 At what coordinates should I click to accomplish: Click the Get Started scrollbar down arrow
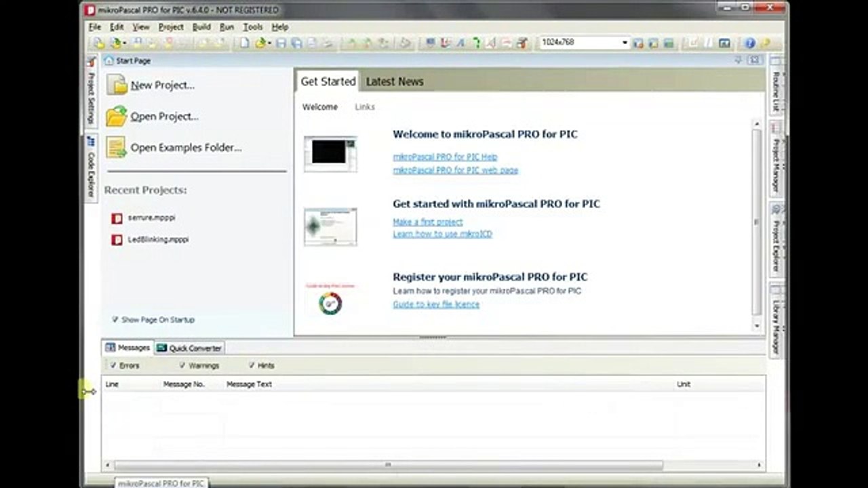[x=757, y=326]
